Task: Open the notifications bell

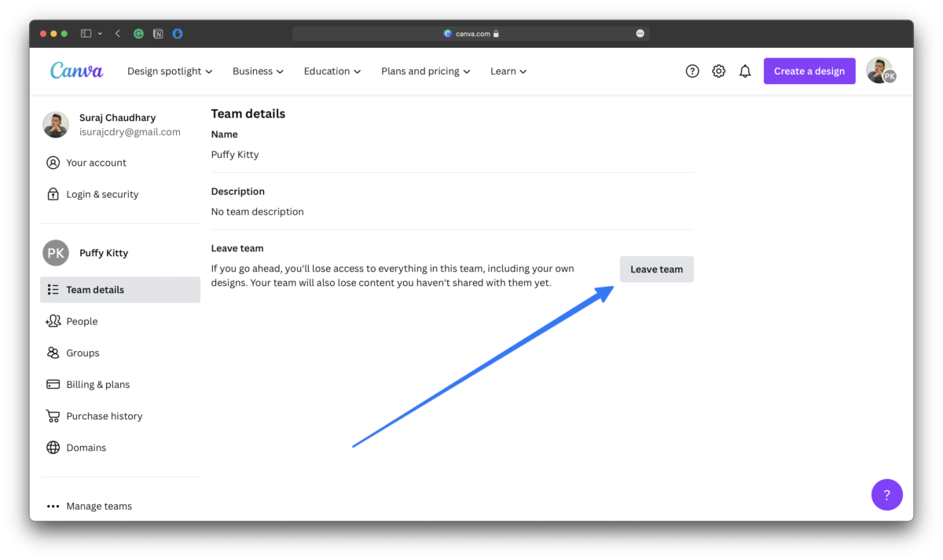Action: pyautogui.click(x=745, y=71)
